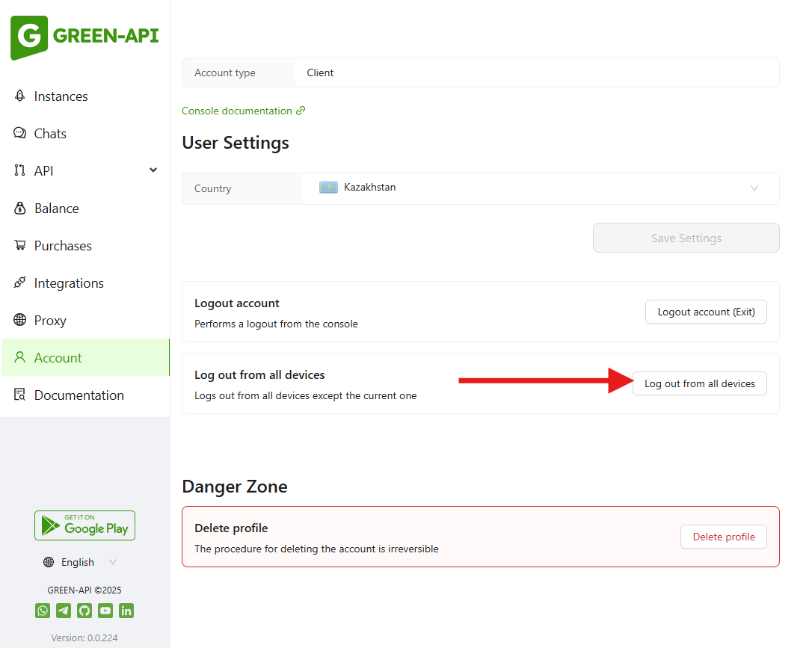Open the Telegram social link icon
This screenshot has height=648, width=812.
64,611
